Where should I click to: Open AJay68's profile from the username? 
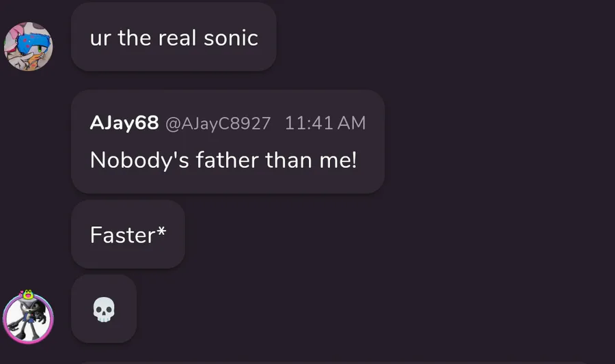point(124,123)
